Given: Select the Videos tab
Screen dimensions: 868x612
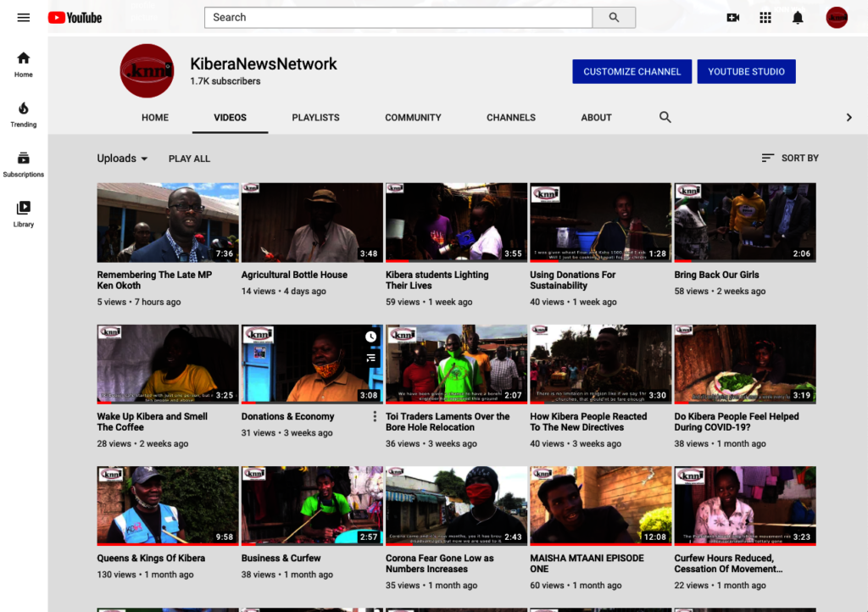Looking at the screenshot, I should pyautogui.click(x=231, y=117).
